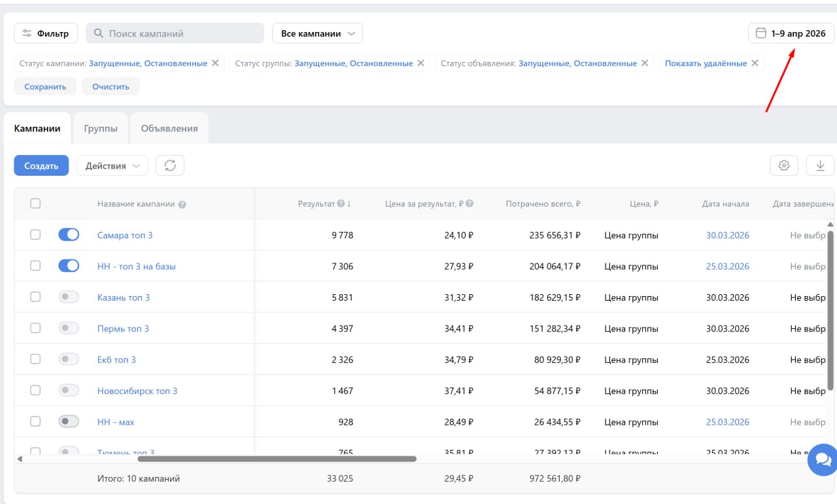Open the Все кампании dropdown
837x504 pixels.
coord(317,33)
